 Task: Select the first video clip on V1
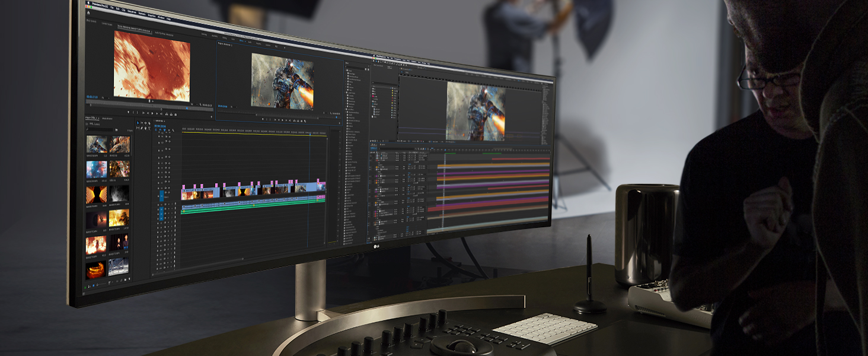coord(187,194)
